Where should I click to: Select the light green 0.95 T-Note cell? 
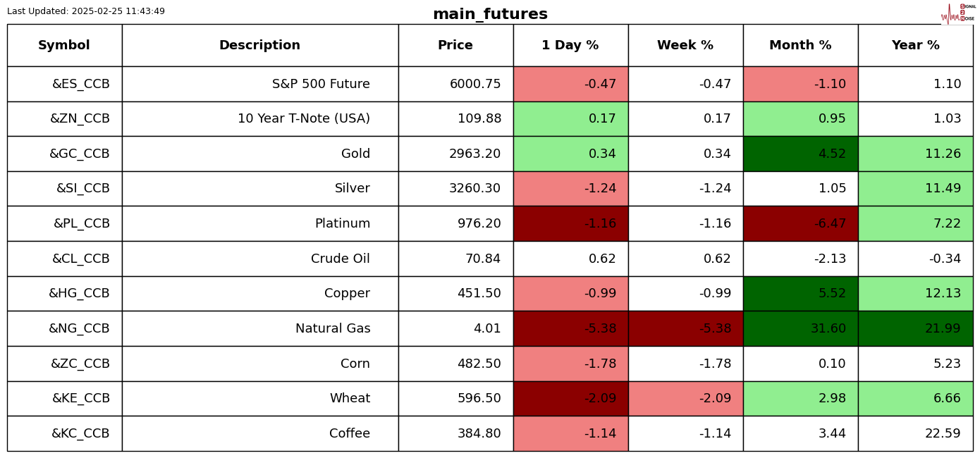[x=800, y=118]
